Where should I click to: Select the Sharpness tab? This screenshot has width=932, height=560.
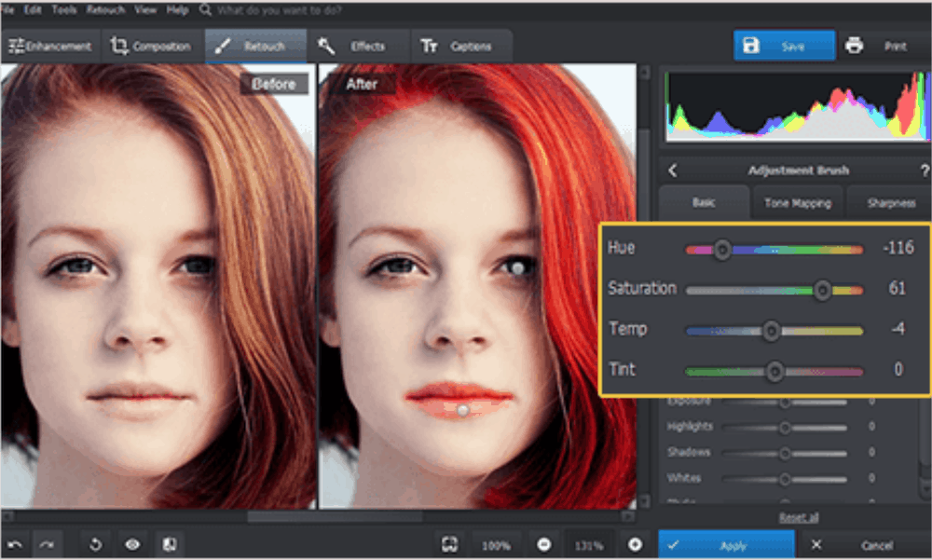pyautogui.click(x=889, y=203)
